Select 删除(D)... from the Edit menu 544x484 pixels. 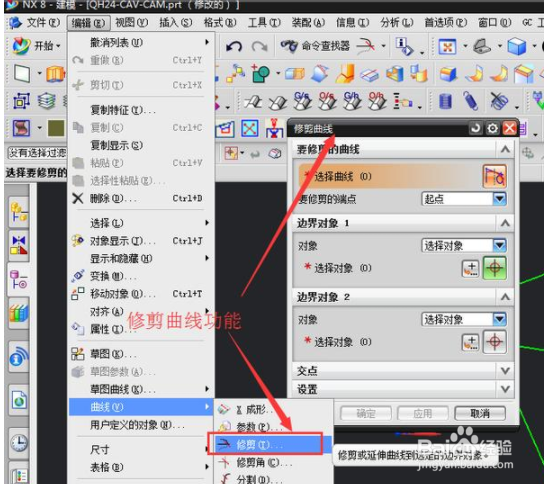pos(142,198)
